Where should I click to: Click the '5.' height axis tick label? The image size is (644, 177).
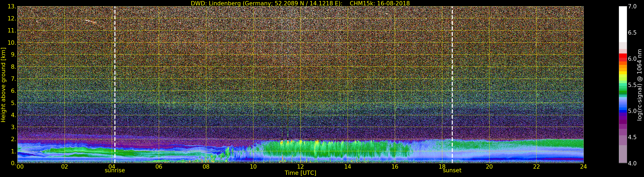point(14,103)
